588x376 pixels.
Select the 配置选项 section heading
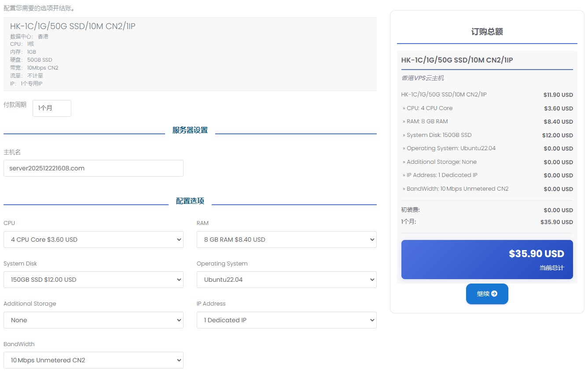(190, 201)
